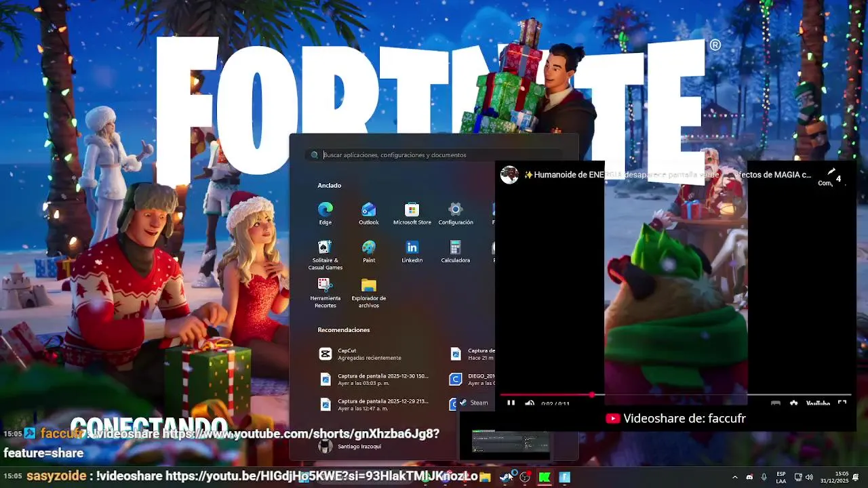Open Configuración settings app
This screenshot has width=868, height=488.
[456, 213]
